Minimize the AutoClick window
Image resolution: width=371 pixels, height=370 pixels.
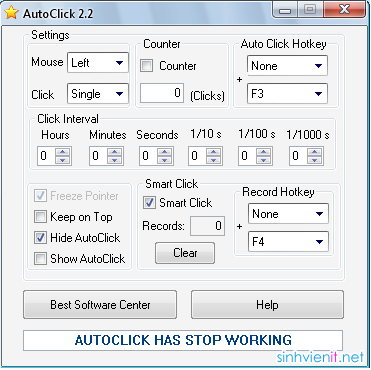click(285, 10)
